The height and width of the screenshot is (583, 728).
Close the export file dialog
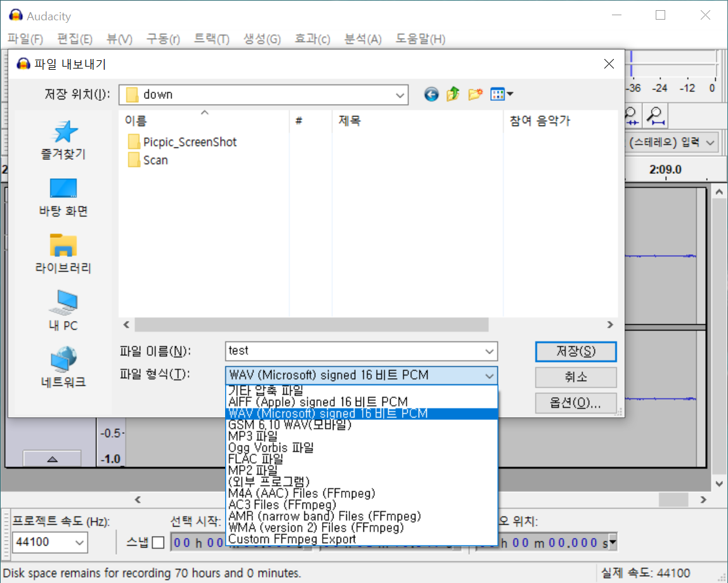pyautogui.click(x=609, y=64)
